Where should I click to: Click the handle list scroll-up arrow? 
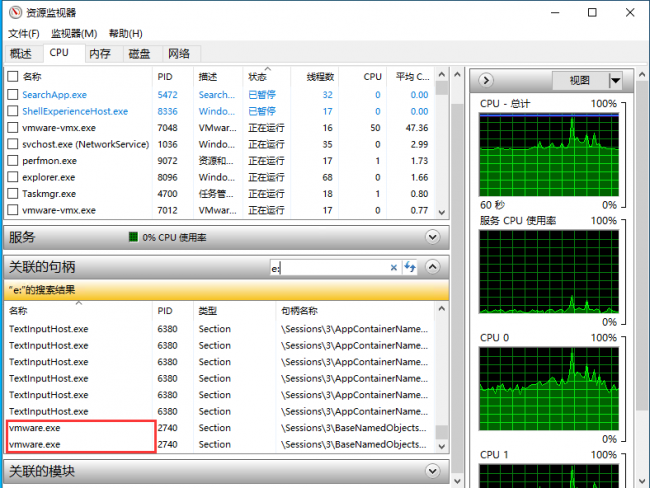point(441,309)
